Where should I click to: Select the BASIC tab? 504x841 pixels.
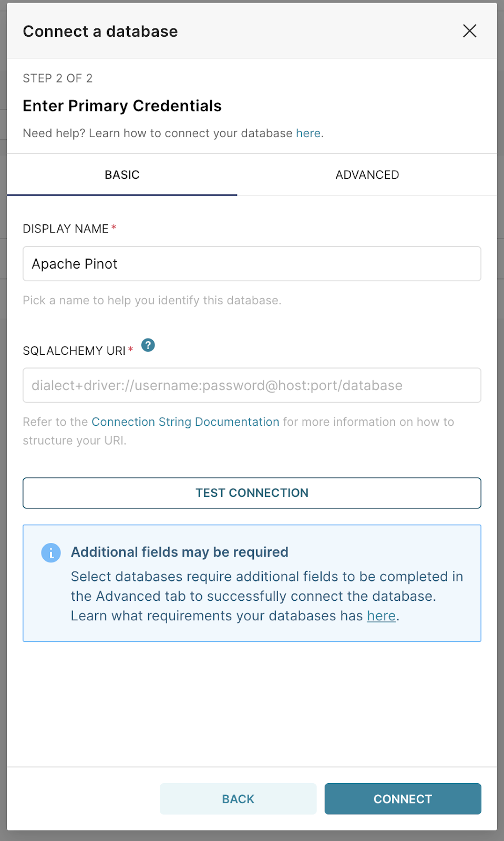122,175
